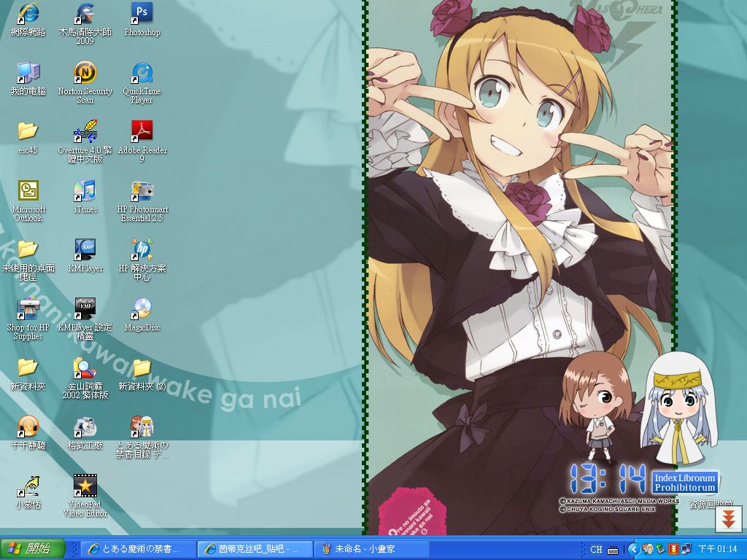The width and height of the screenshot is (747, 560).
Task: Open HP 解決方案中心 shortcut
Action: (142, 260)
